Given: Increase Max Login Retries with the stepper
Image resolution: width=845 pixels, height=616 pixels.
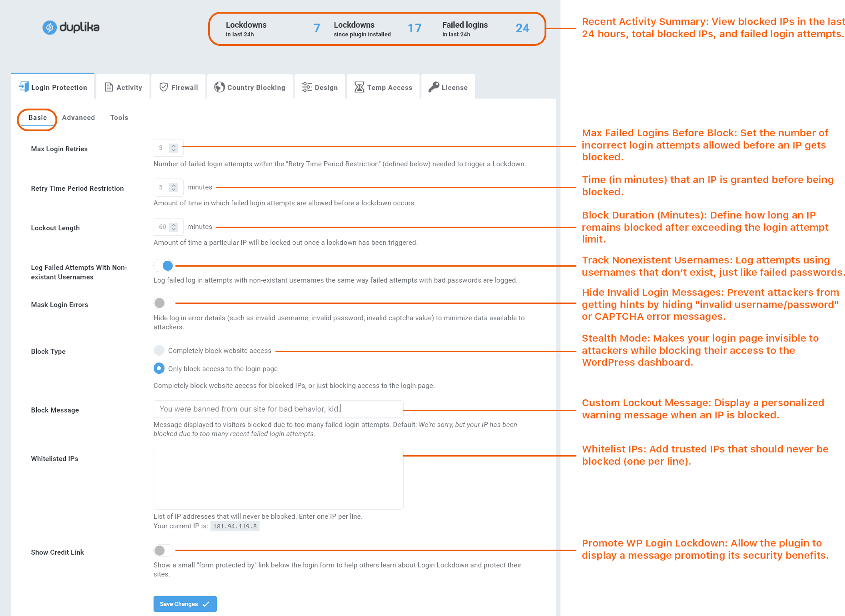Looking at the screenshot, I should pyautogui.click(x=174, y=145).
